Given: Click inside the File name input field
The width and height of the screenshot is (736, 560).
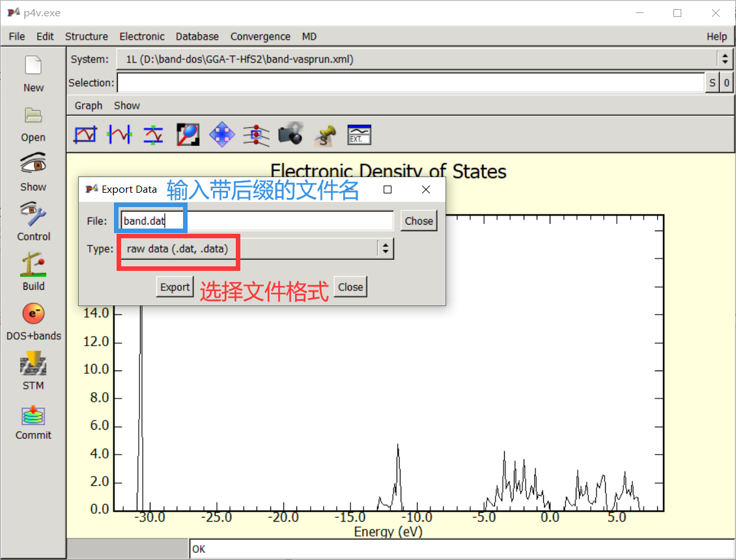Looking at the screenshot, I should tap(228, 221).
